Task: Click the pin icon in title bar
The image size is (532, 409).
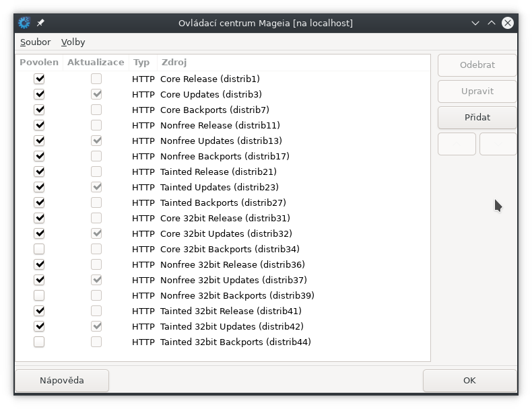Action: [x=40, y=23]
